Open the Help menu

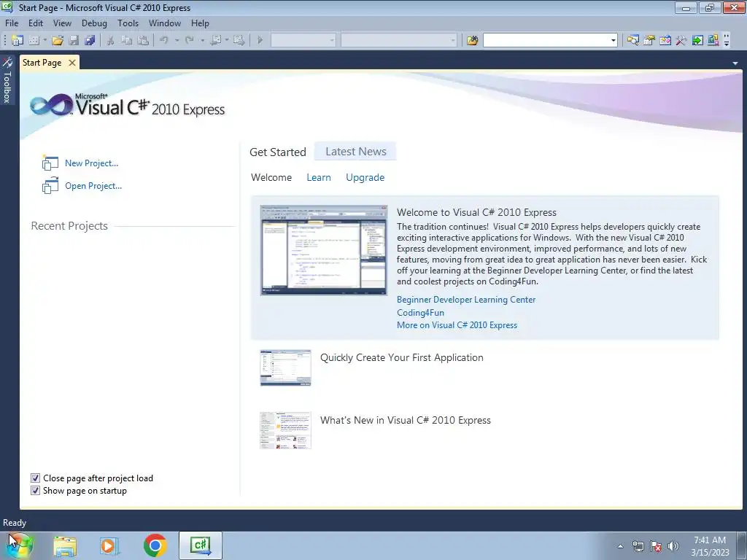(x=200, y=23)
